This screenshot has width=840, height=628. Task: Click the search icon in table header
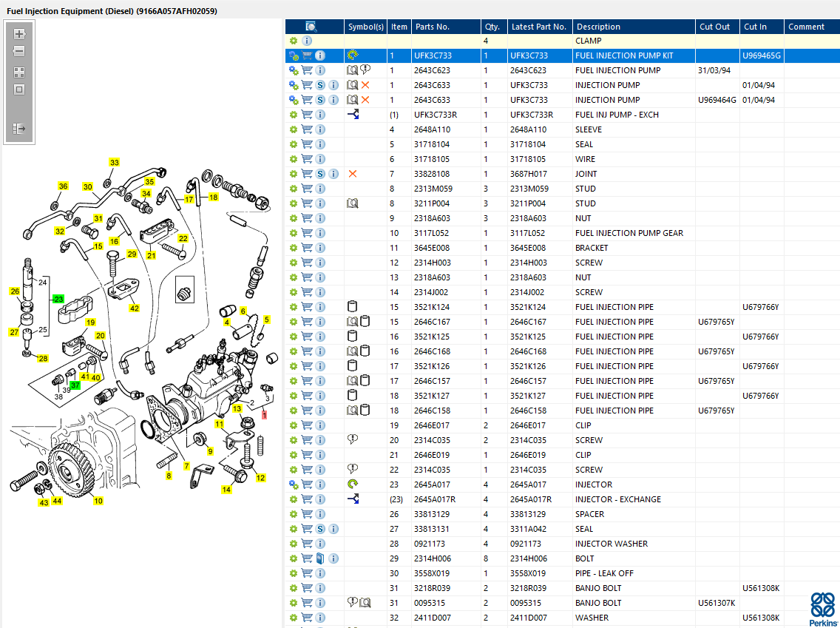pyautogui.click(x=311, y=26)
